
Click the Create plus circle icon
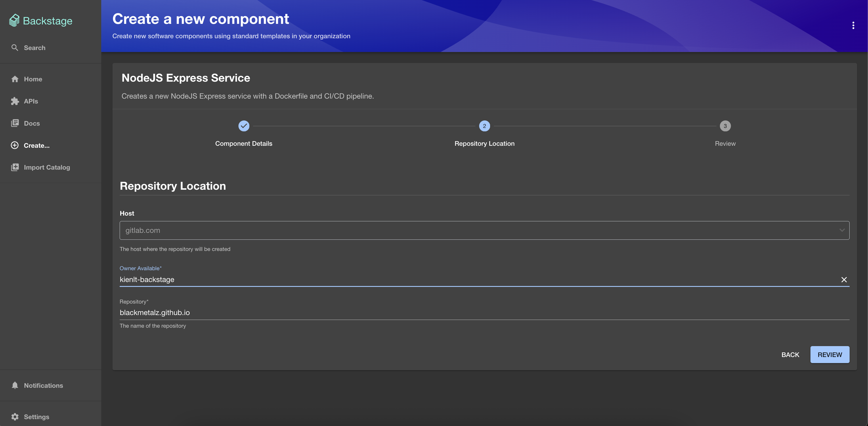[x=15, y=145]
